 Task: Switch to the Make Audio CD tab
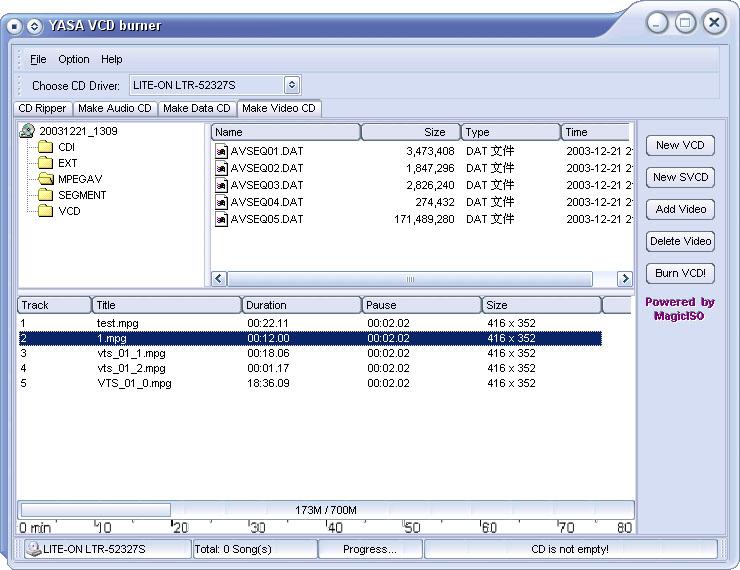click(x=115, y=108)
